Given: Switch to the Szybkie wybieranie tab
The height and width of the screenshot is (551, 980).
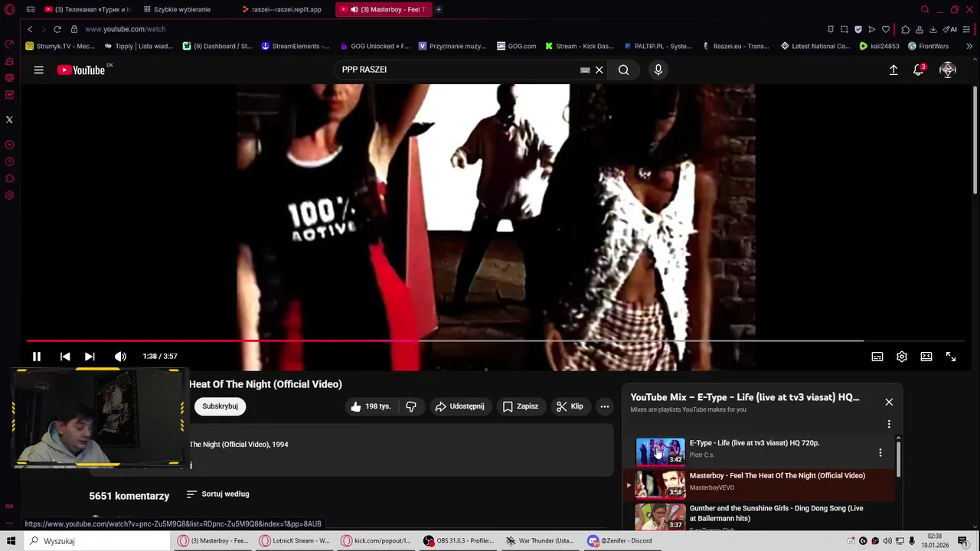Looking at the screenshot, I should pos(181,9).
